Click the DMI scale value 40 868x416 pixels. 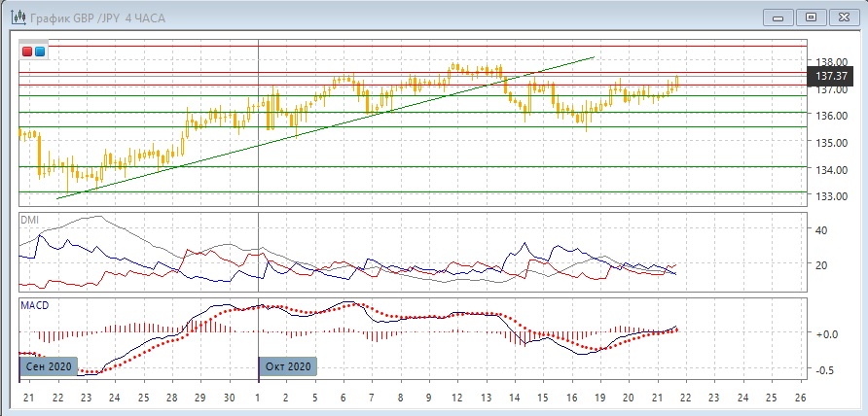tap(820, 230)
